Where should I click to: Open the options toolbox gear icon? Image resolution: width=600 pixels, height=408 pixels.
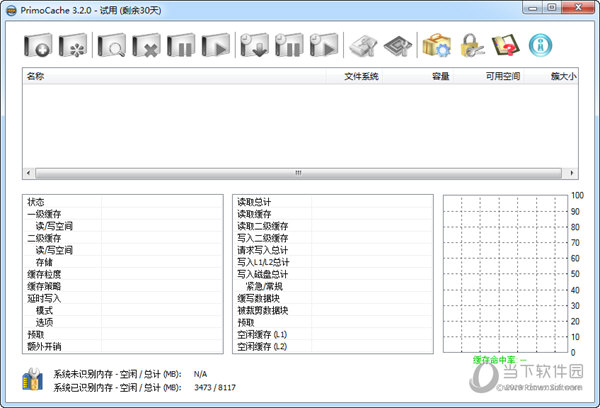(x=437, y=45)
